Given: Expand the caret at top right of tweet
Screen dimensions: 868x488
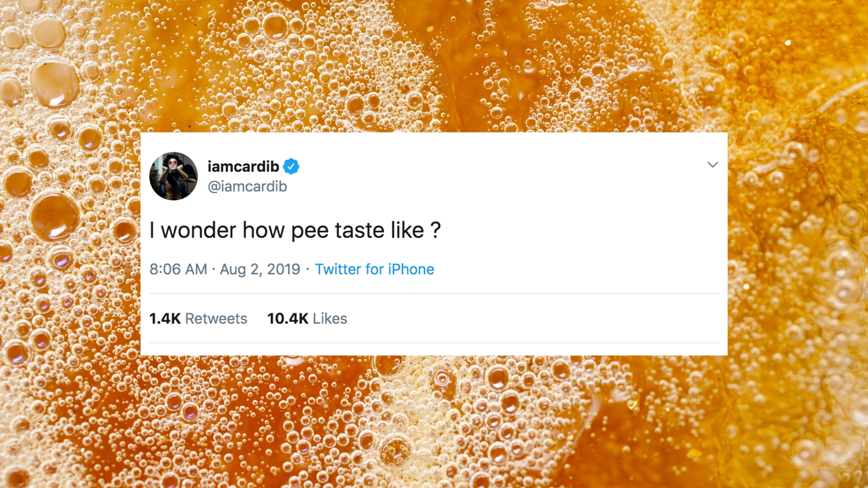Looking at the screenshot, I should [713, 164].
